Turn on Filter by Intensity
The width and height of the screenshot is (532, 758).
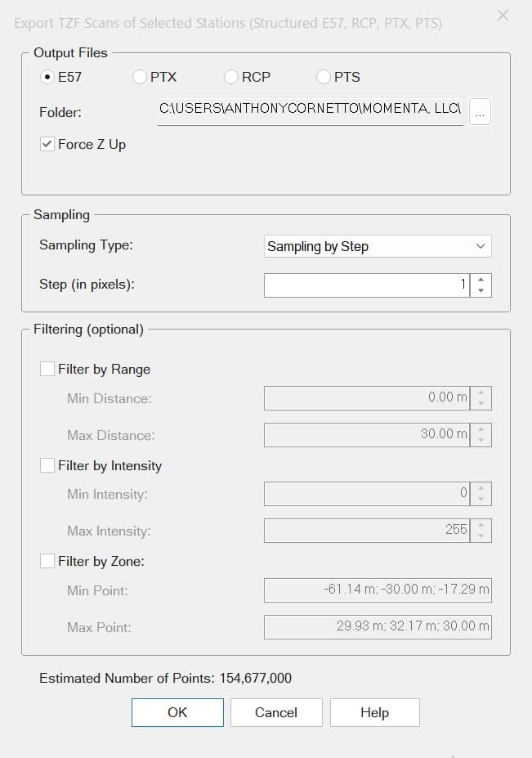(x=47, y=465)
